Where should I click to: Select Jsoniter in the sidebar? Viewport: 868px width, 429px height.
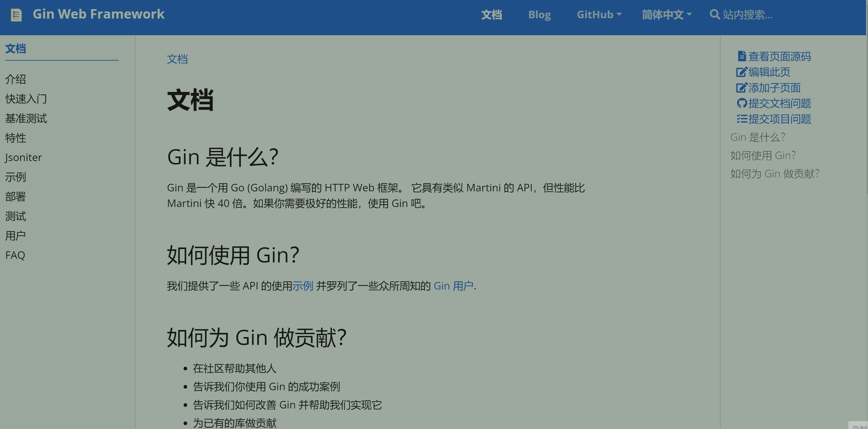23,157
